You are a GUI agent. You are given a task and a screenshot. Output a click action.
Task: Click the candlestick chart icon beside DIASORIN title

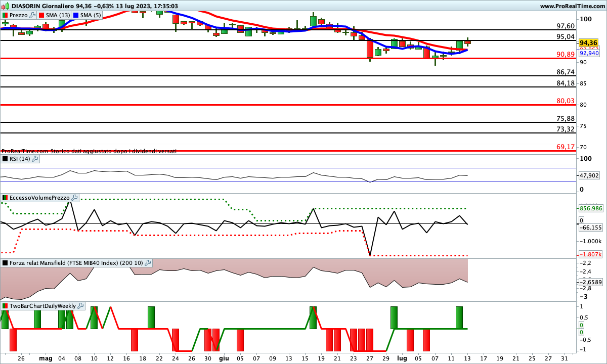click(x=5, y=6)
